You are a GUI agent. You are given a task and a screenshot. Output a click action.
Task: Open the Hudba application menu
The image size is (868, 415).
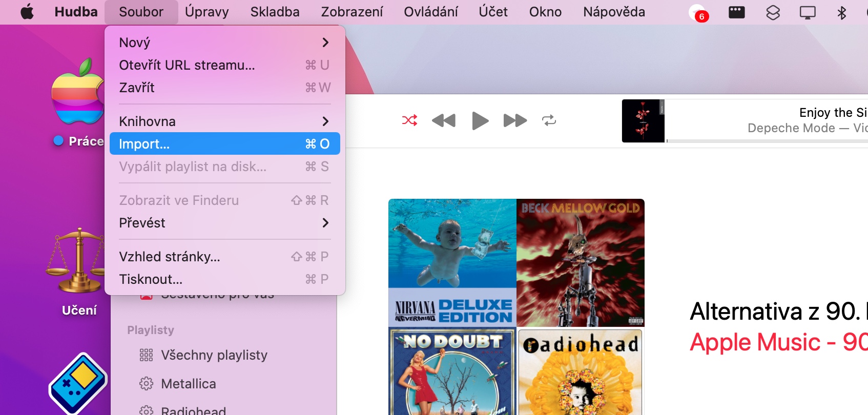pyautogui.click(x=76, y=12)
